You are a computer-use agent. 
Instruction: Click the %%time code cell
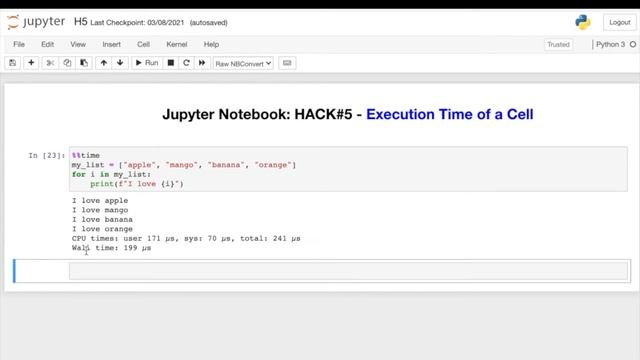tap(348, 169)
